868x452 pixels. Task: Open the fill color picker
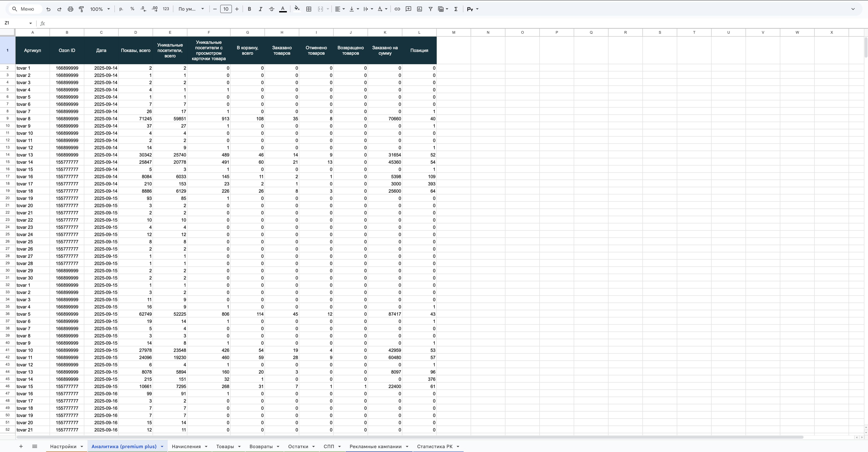click(297, 9)
